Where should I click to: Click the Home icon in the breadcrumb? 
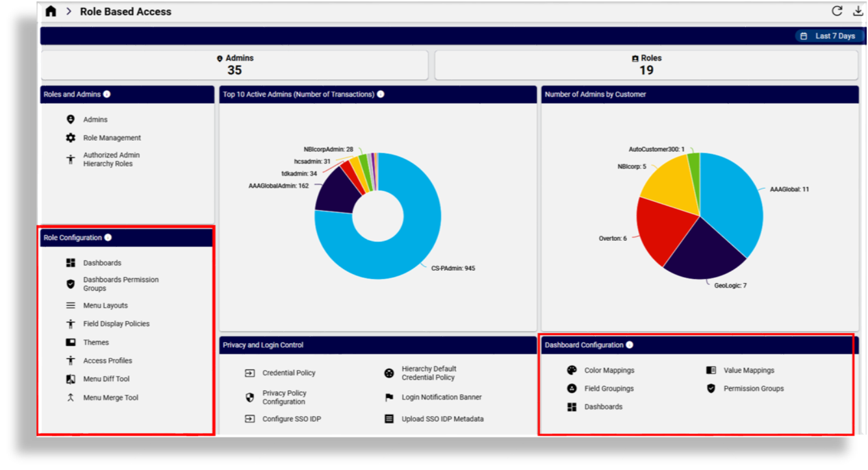point(51,11)
